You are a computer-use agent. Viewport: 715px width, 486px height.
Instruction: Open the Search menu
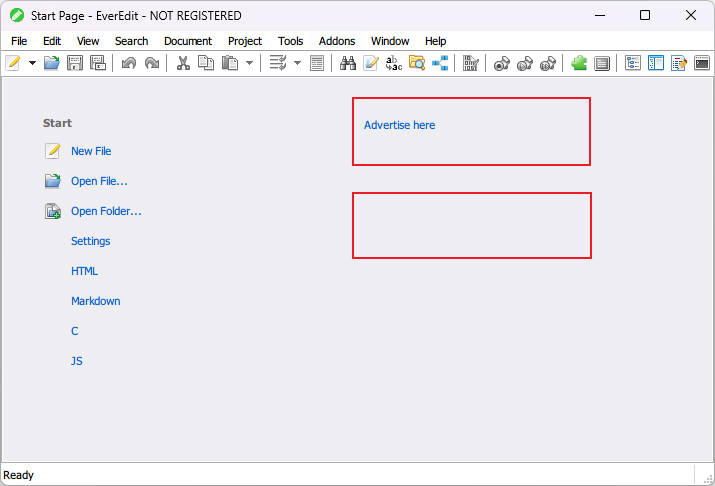[131, 41]
